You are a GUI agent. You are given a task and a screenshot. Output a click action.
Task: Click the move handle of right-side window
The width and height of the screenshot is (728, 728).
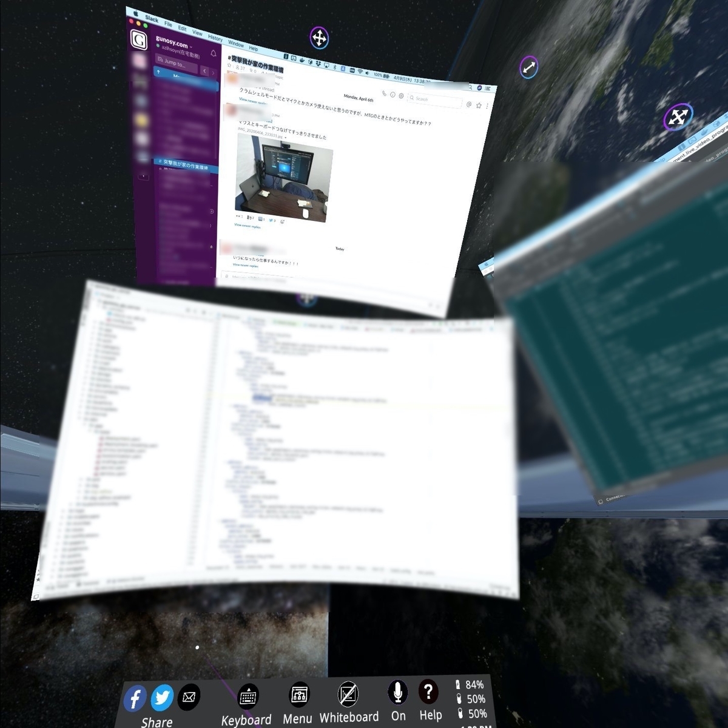point(678,116)
